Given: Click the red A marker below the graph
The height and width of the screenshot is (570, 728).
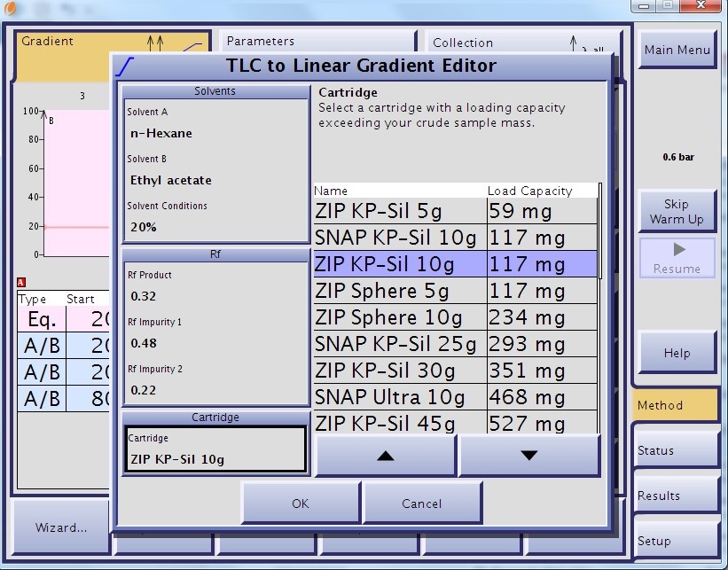Looking at the screenshot, I should pyautogui.click(x=21, y=282).
